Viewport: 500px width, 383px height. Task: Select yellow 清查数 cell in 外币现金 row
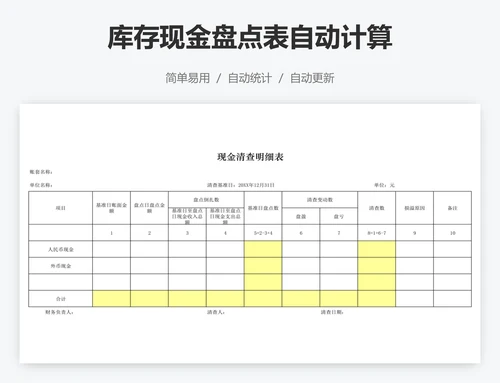(377, 266)
